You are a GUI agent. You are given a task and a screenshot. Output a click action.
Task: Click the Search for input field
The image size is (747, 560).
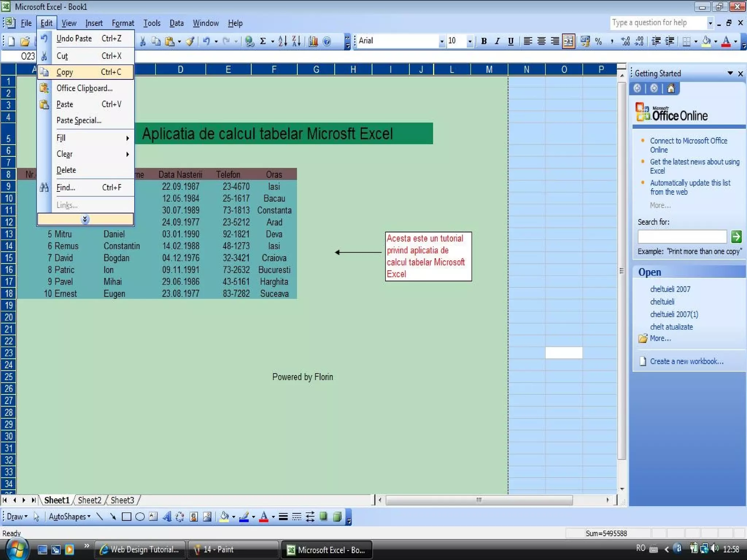click(x=682, y=237)
